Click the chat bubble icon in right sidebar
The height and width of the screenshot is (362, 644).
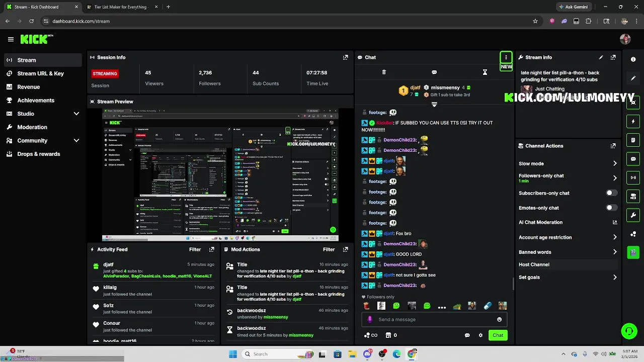pos(633,159)
